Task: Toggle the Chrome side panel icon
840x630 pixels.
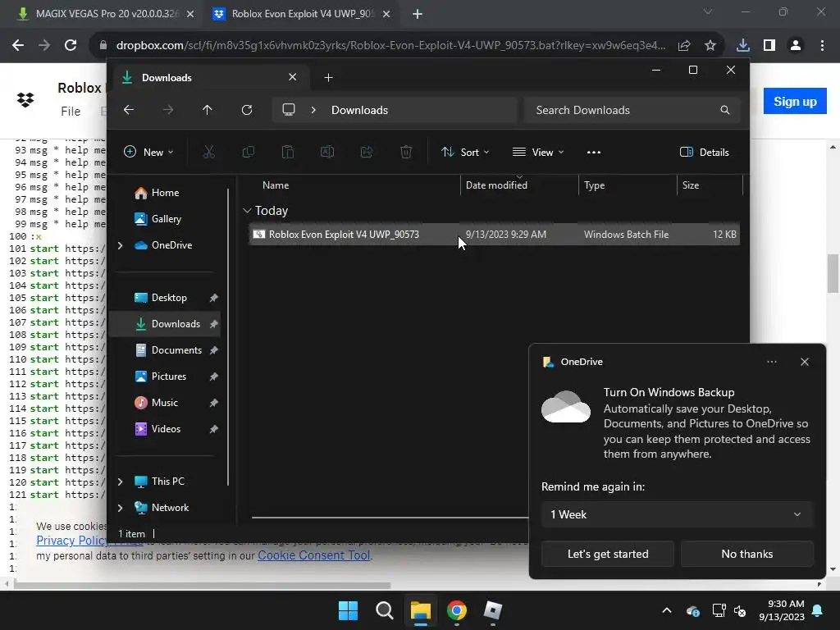Action: [x=769, y=46]
